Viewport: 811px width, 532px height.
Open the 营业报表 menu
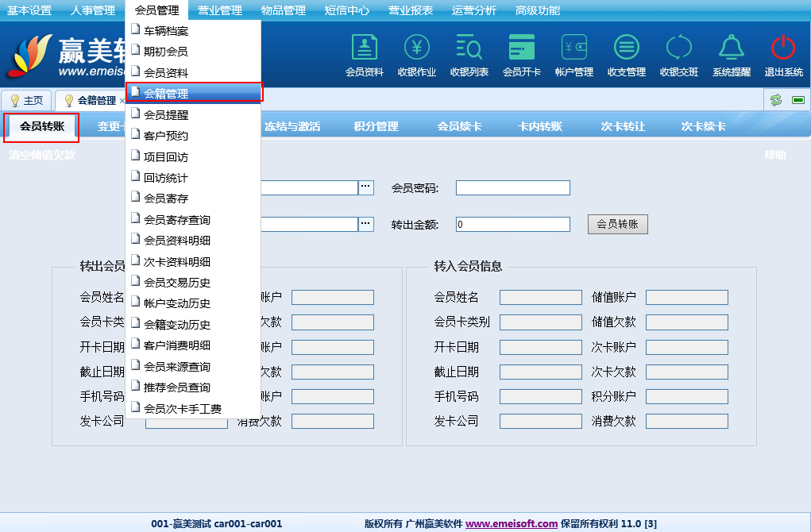click(x=411, y=10)
